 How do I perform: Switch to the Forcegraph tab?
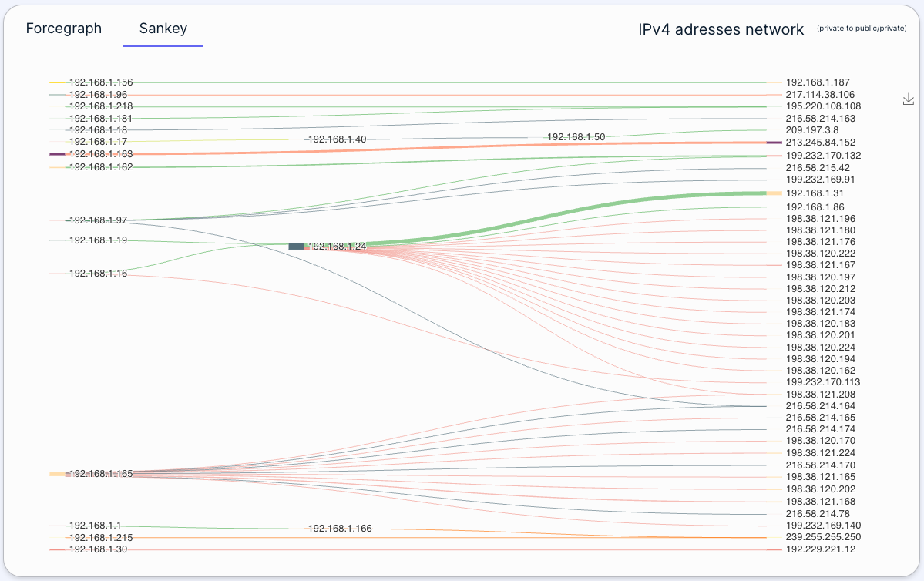click(x=64, y=29)
